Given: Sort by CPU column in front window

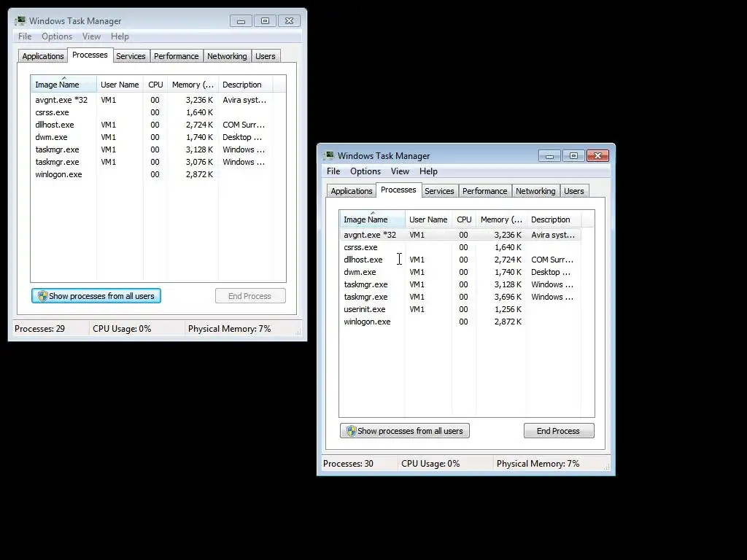Looking at the screenshot, I should pyautogui.click(x=464, y=219).
